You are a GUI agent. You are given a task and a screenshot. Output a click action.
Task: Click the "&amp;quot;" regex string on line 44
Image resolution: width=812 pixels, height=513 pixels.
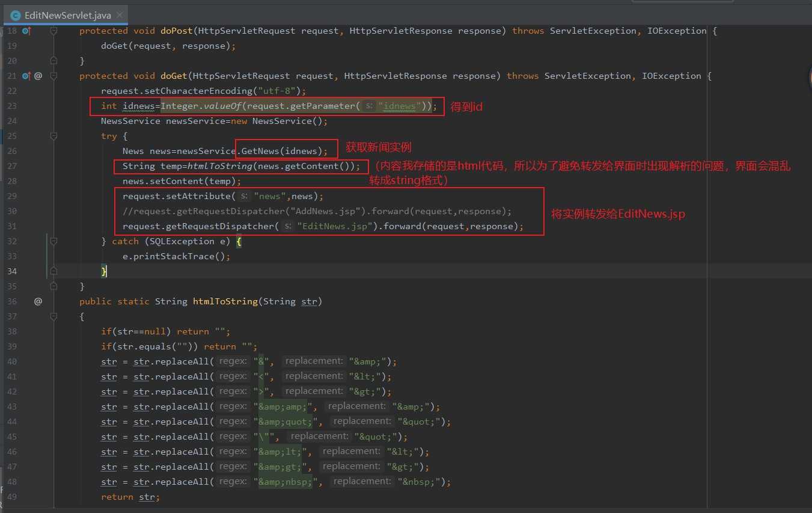pyautogui.click(x=285, y=422)
